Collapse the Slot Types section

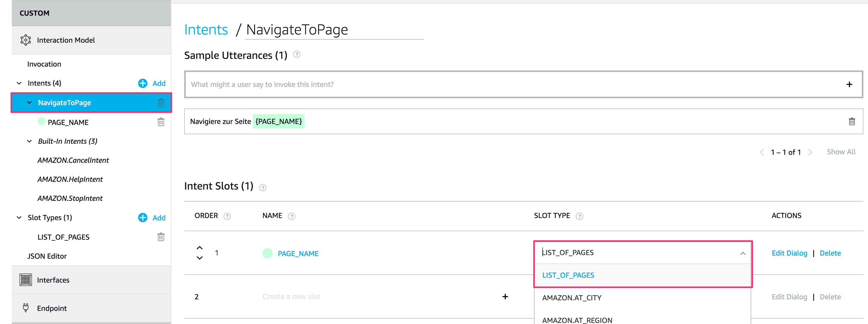19,218
